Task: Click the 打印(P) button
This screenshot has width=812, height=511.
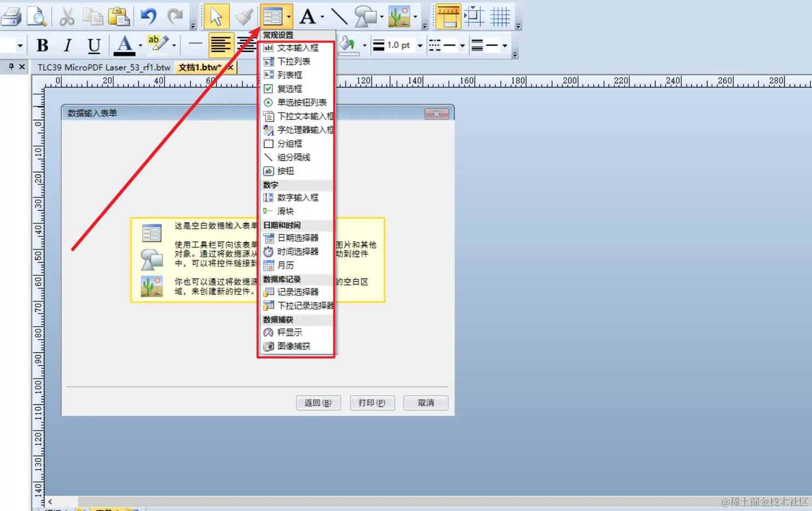Action: tap(372, 403)
